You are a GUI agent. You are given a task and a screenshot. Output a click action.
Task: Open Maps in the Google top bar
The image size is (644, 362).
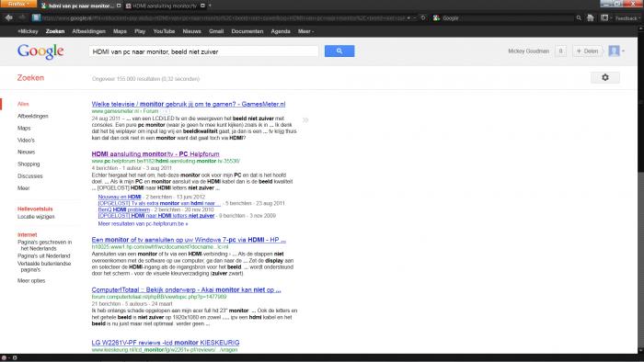point(120,31)
